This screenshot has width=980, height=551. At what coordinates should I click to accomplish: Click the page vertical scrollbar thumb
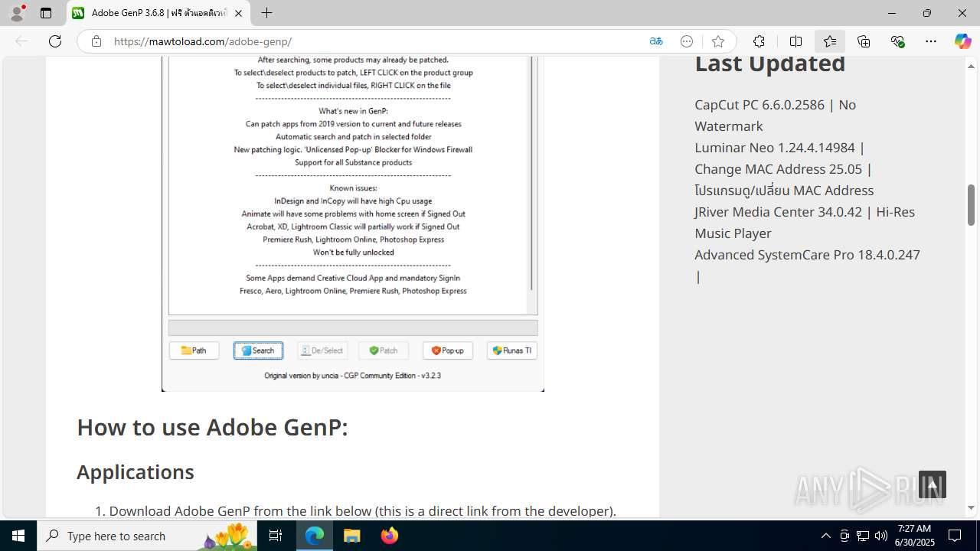tap(972, 205)
